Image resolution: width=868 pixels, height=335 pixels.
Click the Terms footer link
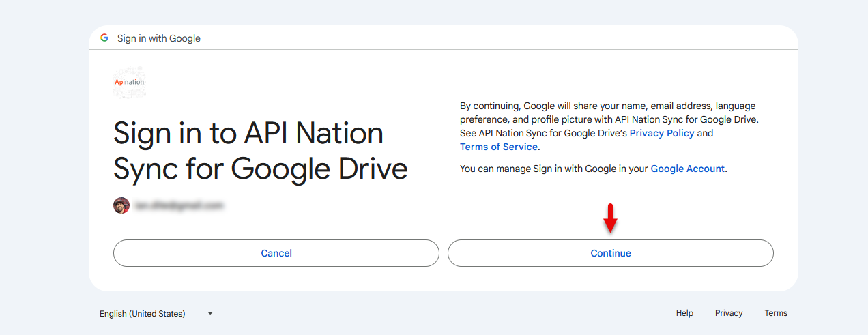[776, 313]
